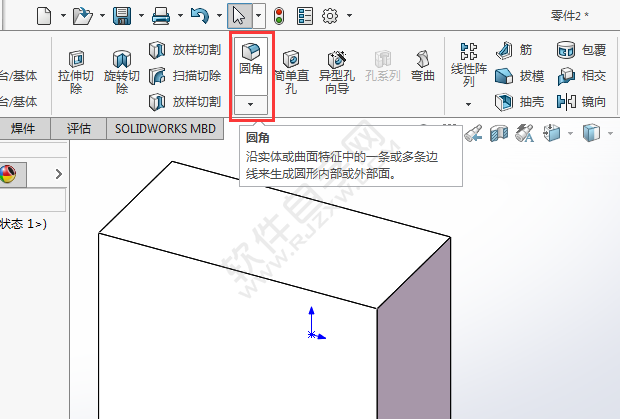The height and width of the screenshot is (419, 620).
Task: Select the 包覆 wrap tool
Action: (581, 50)
